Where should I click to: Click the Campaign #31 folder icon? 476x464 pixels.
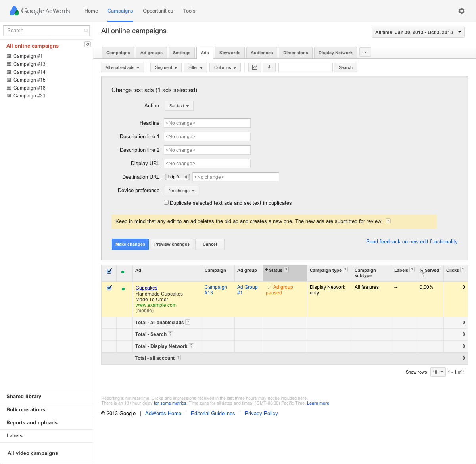pyautogui.click(x=9, y=95)
